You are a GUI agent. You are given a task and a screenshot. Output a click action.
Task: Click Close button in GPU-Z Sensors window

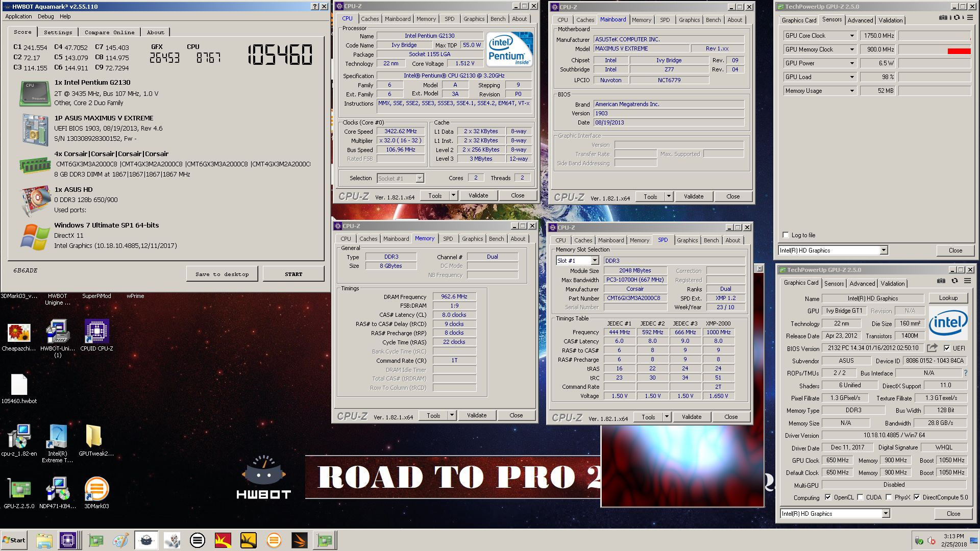[955, 251]
